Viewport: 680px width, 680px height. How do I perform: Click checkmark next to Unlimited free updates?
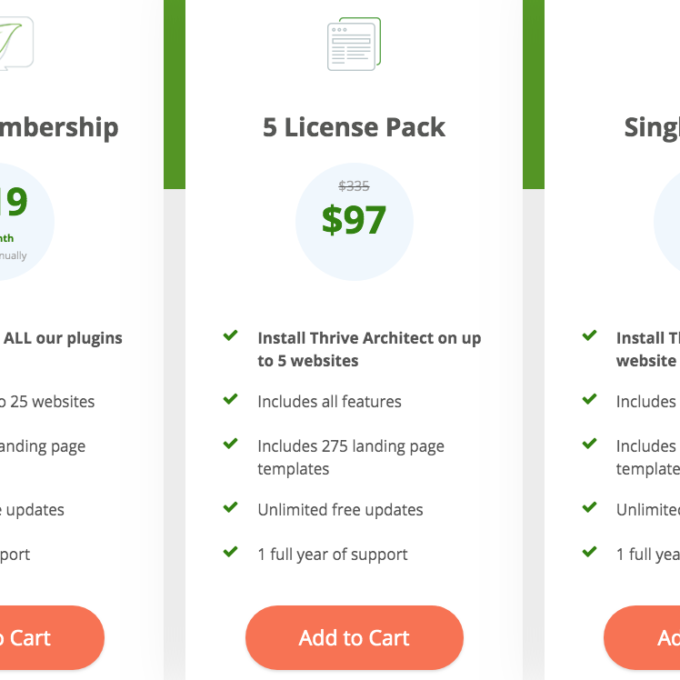pyautogui.click(x=231, y=508)
